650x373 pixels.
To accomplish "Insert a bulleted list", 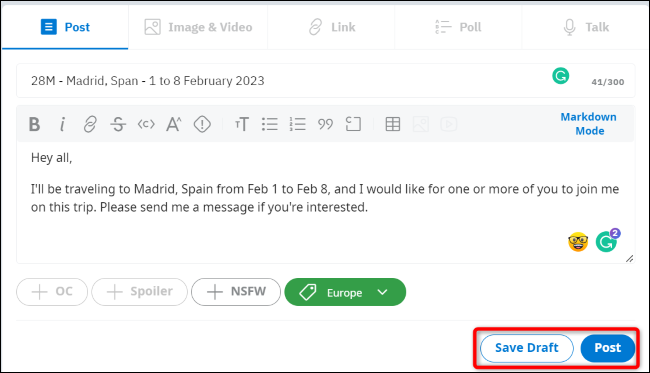I will [x=270, y=124].
